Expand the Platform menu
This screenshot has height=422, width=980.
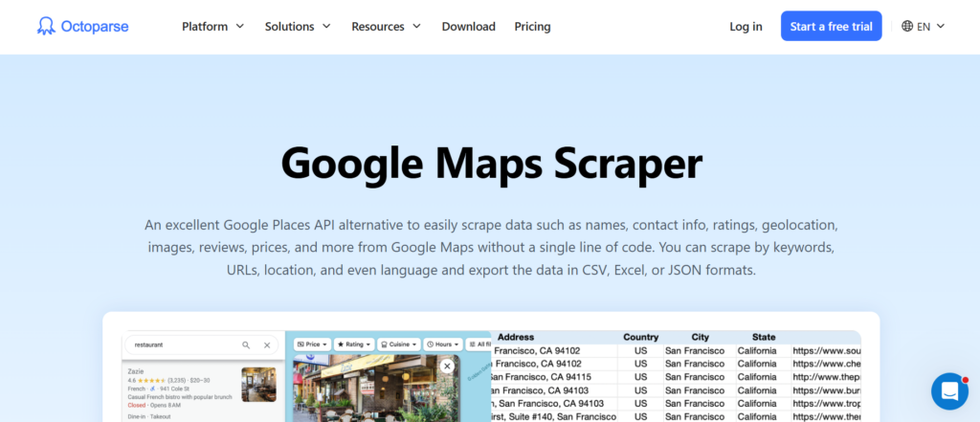pos(213,26)
